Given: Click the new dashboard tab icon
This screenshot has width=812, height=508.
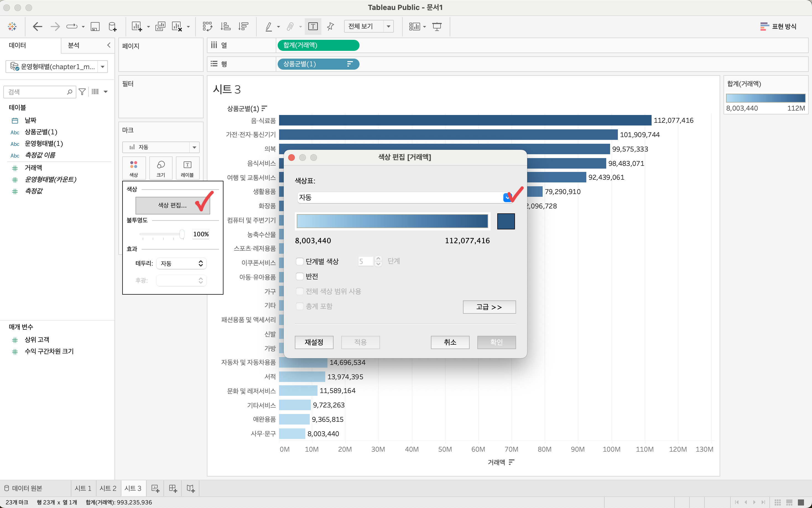Looking at the screenshot, I should tap(173, 488).
